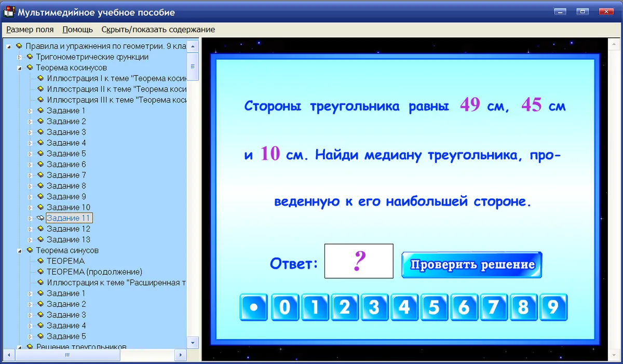This screenshot has height=364, width=623.
Task: Tap the decimal point key on the keypad
Action: [254, 307]
